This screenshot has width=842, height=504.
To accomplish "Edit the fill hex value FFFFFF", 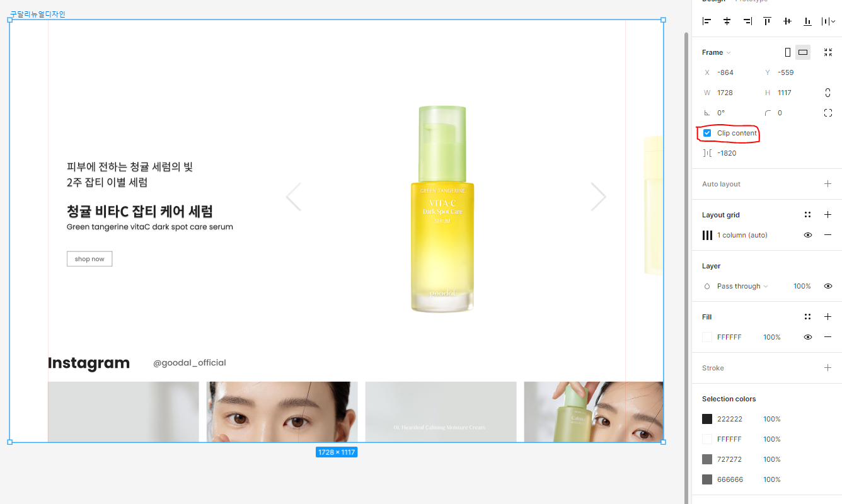I will [729, 337].
